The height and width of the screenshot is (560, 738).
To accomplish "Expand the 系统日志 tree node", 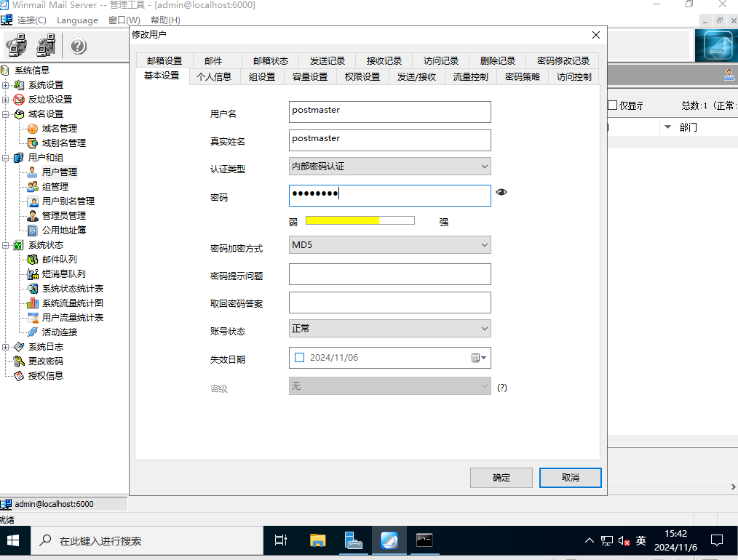I will 6,347.
